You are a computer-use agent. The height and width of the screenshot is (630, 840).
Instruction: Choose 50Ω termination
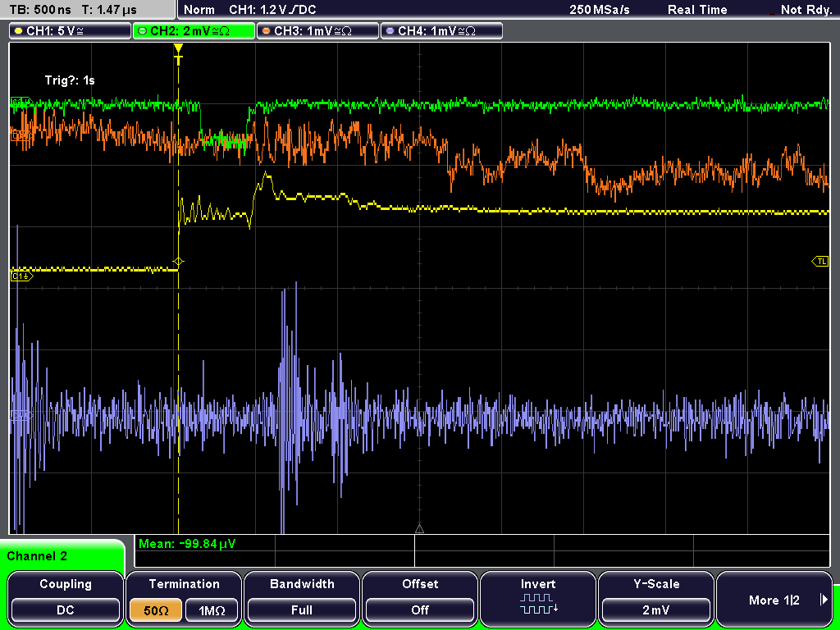pos(155,610)
